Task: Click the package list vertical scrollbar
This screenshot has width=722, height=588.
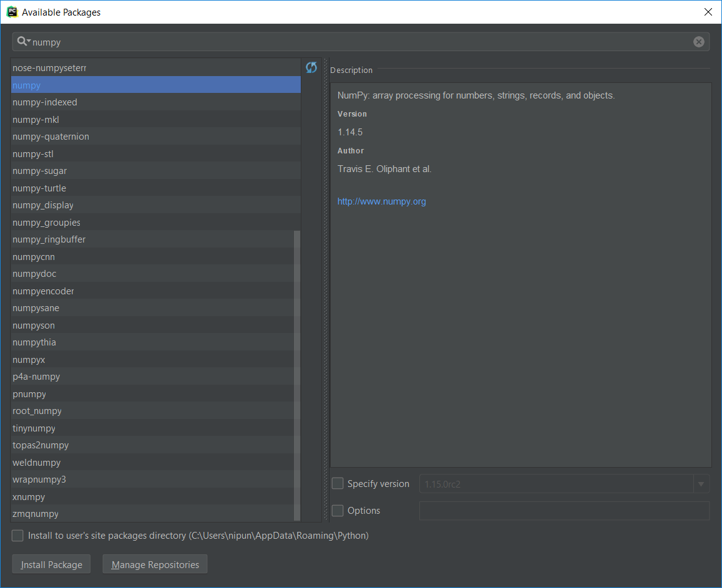Action: click(297, 375)
